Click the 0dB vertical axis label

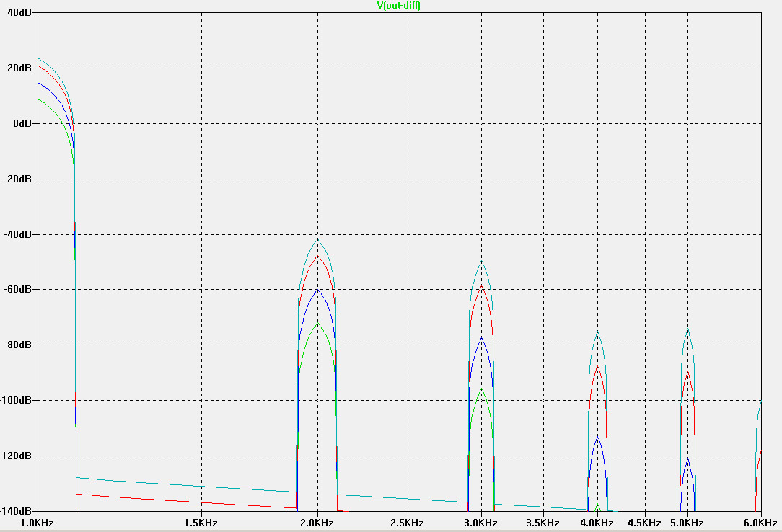(x=22, y=123)
